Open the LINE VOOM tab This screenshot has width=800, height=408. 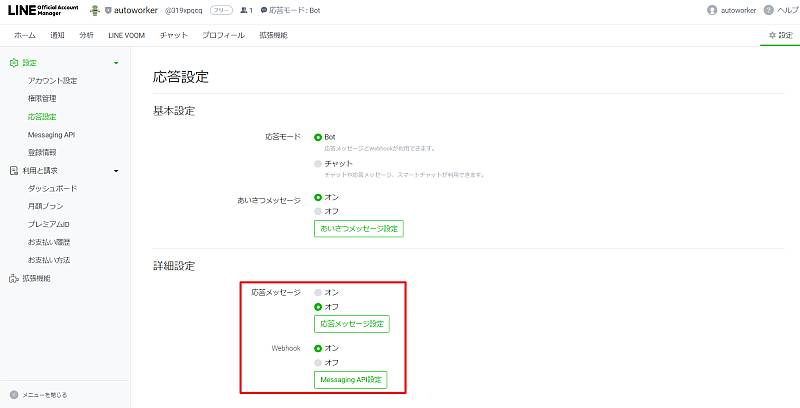[127, 35]
